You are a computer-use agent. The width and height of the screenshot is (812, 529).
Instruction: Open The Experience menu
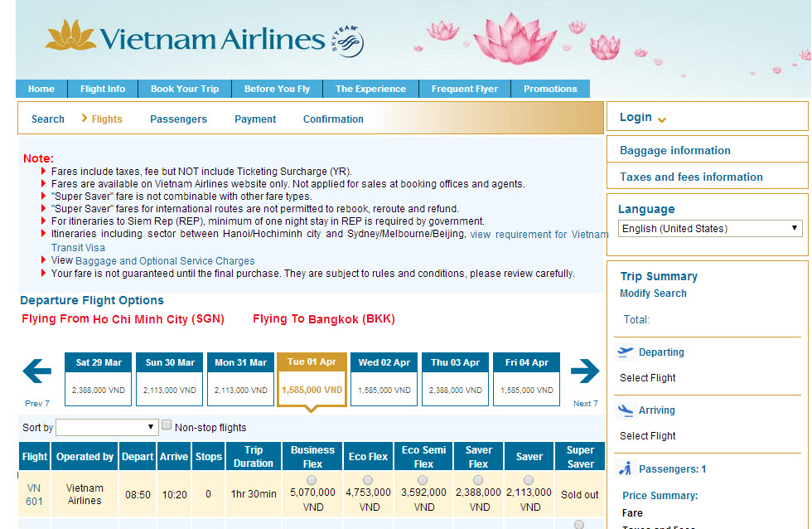[x=371, y=89]
